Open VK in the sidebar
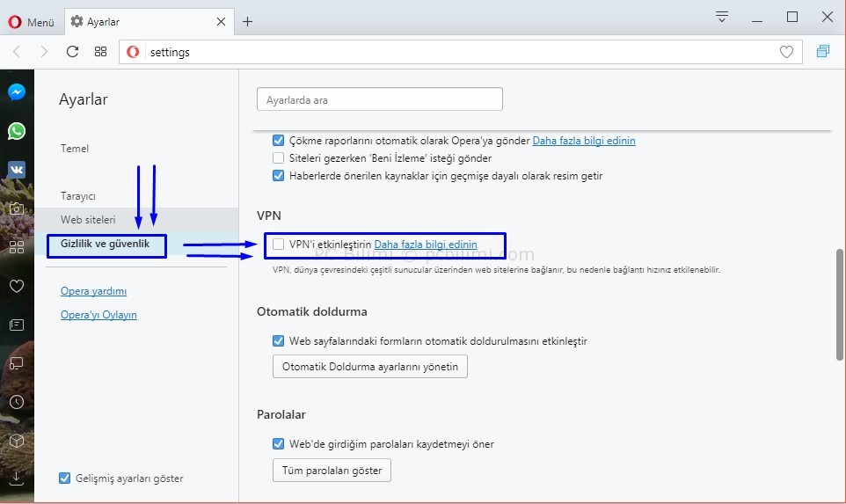This screenshot has width=846, height=504. (17, 170)
